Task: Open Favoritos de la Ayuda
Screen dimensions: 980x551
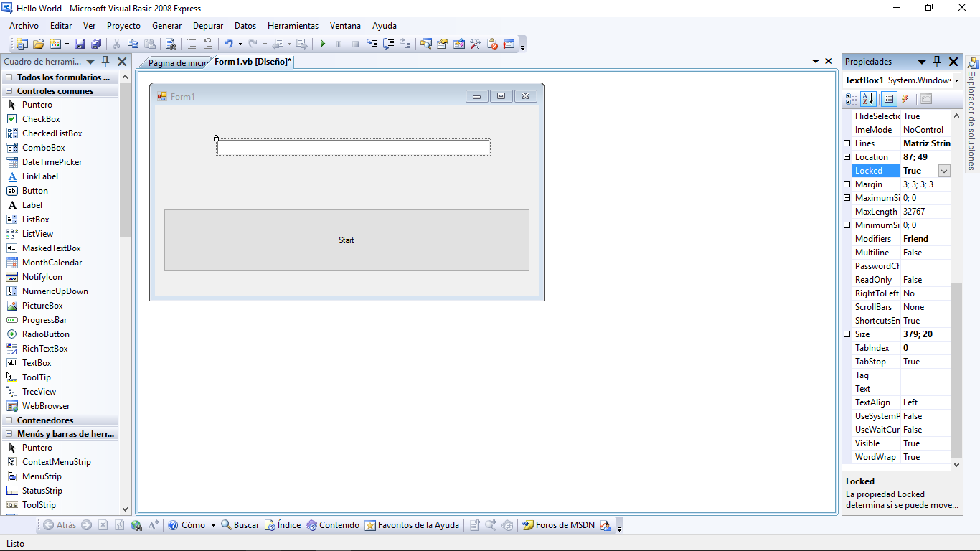Action: click(412, 525)
